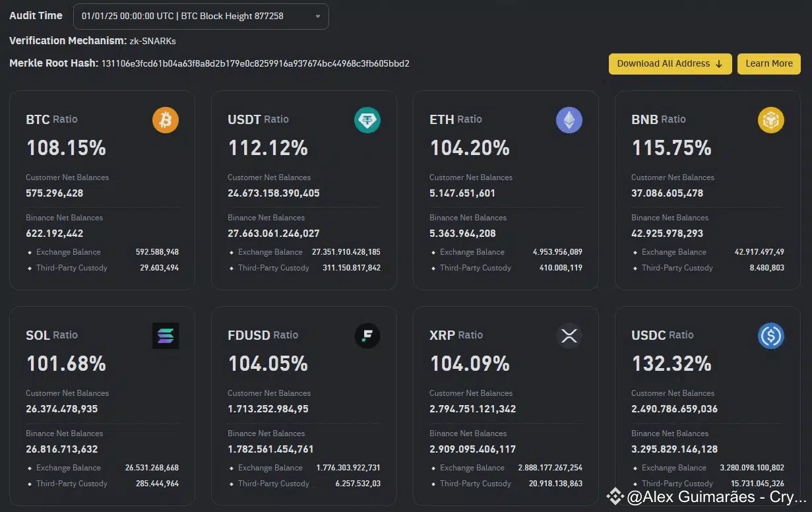Select the USDC Ratio card
The image size is (812, 512).
(707, 405)
